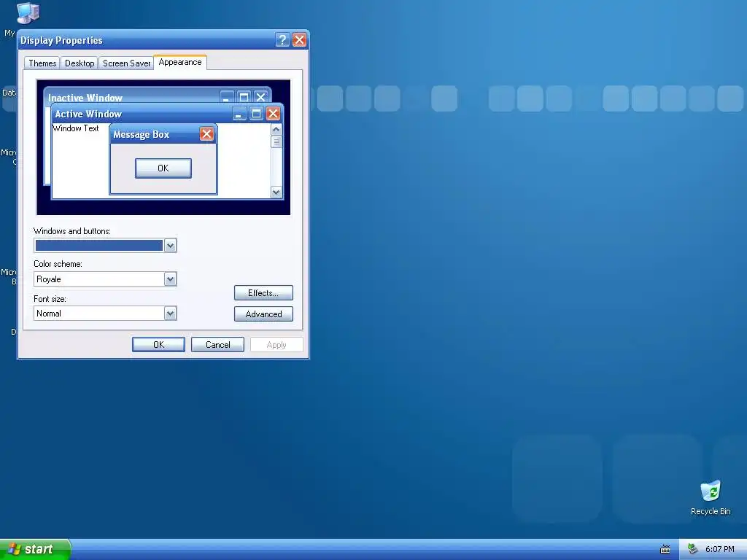Click the Inactive Window title bar text
Screen dimensions: 747x560
85,98
